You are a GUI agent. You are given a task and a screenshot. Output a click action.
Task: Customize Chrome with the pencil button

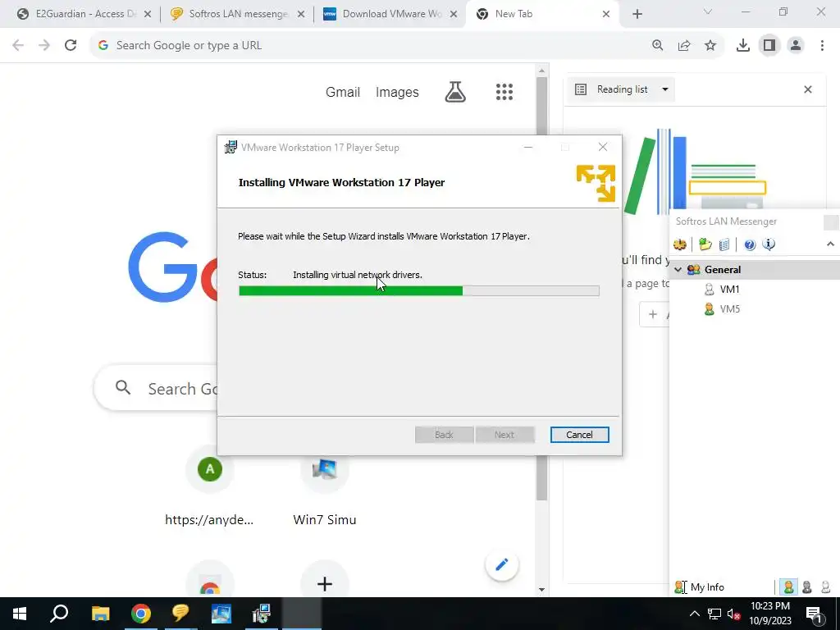(x=501, y=564)
